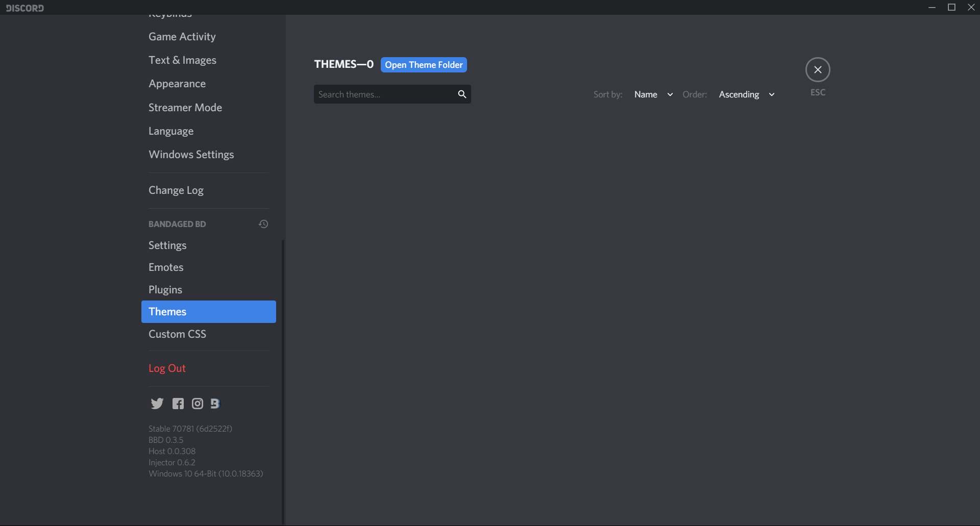Open the Emotes page
980x526 pixels.
click(208, 267)
